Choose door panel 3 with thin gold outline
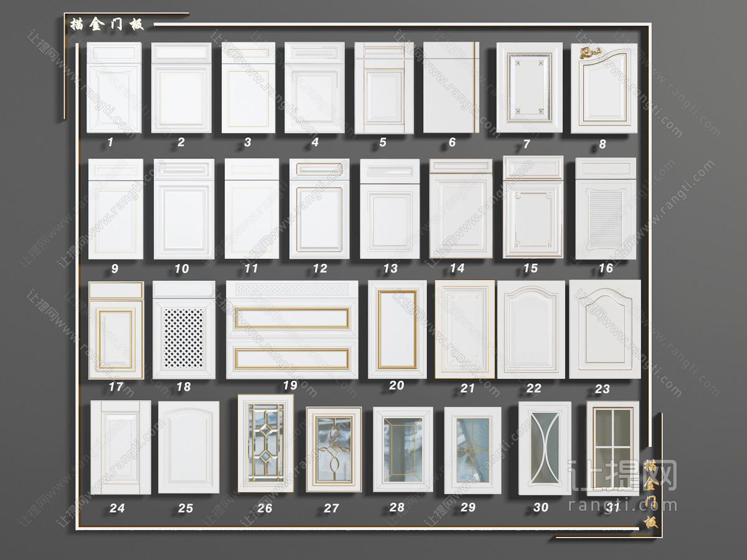Screen dimensions: 747x560 click(248, 88)
